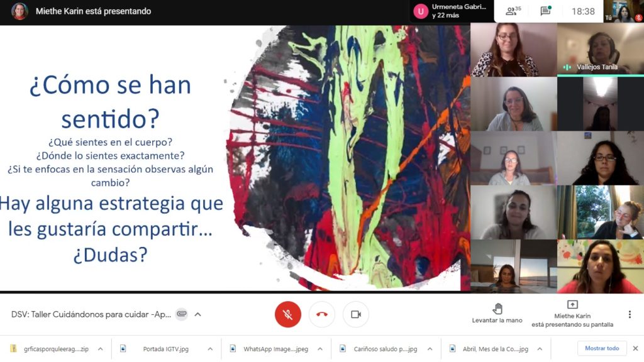Viewport: 644px width, 362px height.
Task: Click Miethe Karin's presenter avatar at top
Action: pyautogui.click(x=19, y=11)
